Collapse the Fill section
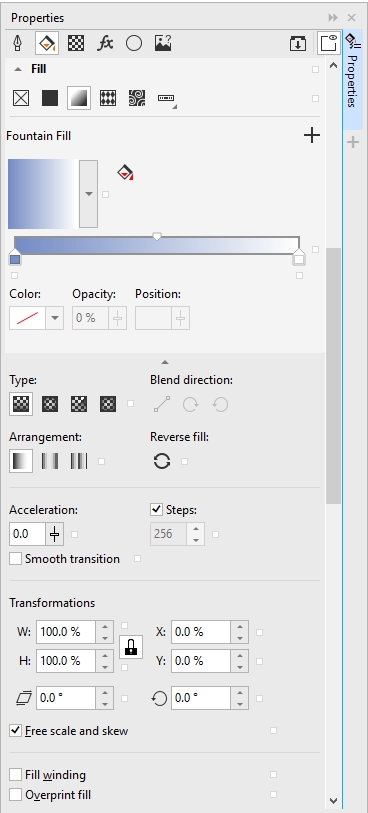368x813 pixels. pyautogui.click(x=18, y=69)
